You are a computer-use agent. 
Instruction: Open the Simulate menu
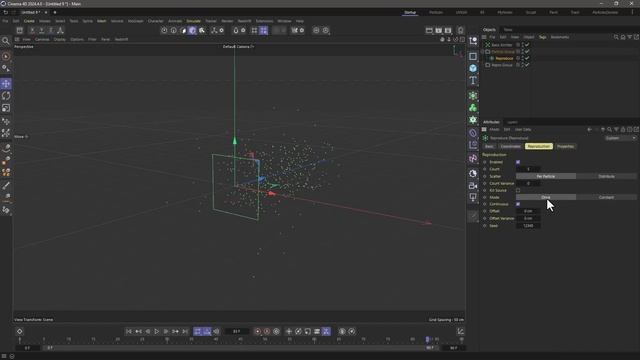(193, 21)
